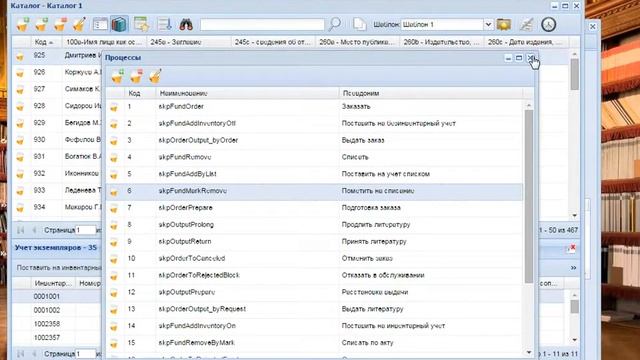
Task: Click row icon for skpFundOrder process
Action: click(x=114, y=107)
